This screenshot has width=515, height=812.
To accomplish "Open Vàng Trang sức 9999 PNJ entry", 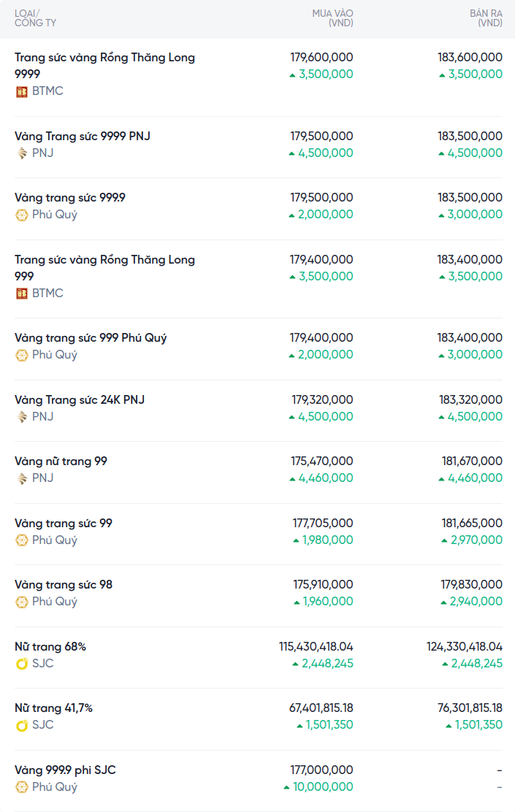I will click(x=83, y=136).
